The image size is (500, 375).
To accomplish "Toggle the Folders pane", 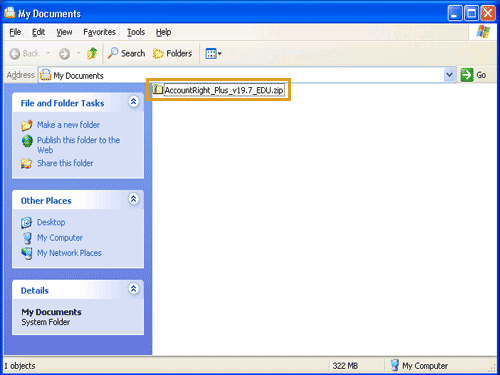I will pyautogui.click(x=172, y=53).
